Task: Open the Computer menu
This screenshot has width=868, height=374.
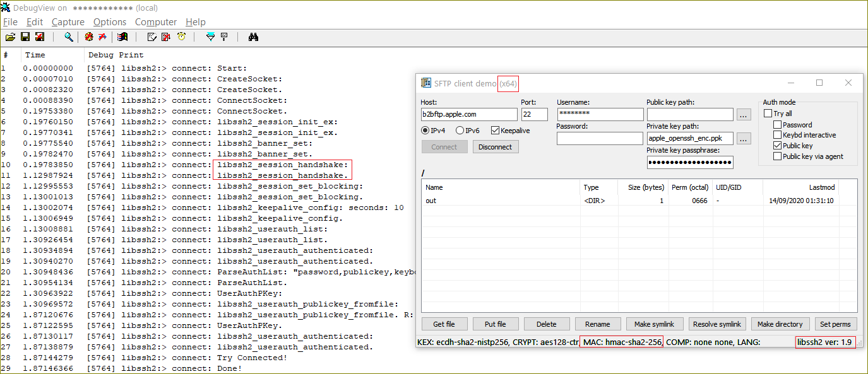Action: (x=156, y=22)
